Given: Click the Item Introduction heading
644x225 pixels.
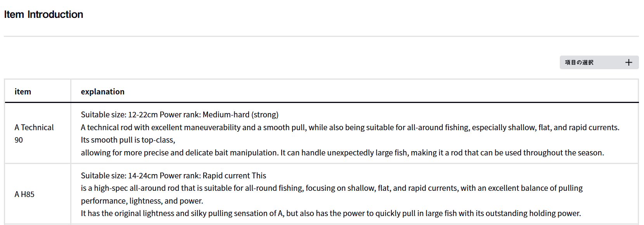Looking at the screenshot, I should 43,14.
